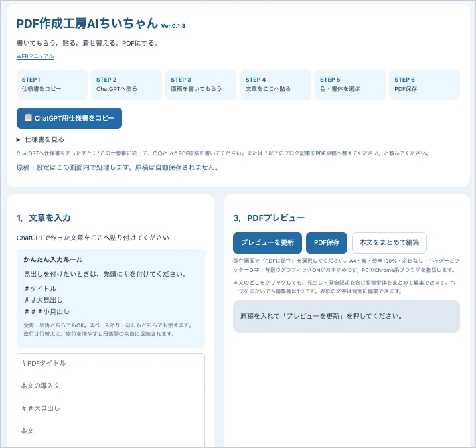Open the WEBマニュアル link
Image resolution: width=476 pixels, height=448 pixels.
click(35, 56)
